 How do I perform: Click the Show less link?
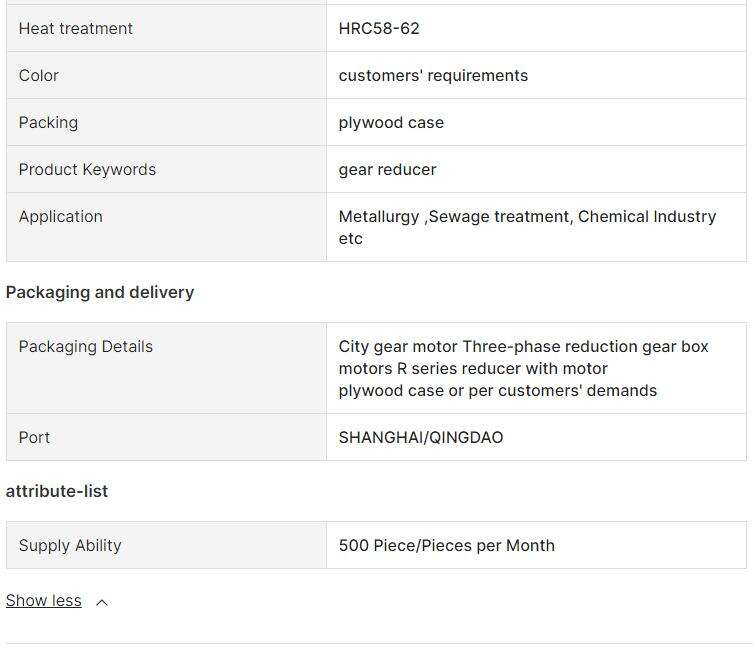tap(44, 600)
